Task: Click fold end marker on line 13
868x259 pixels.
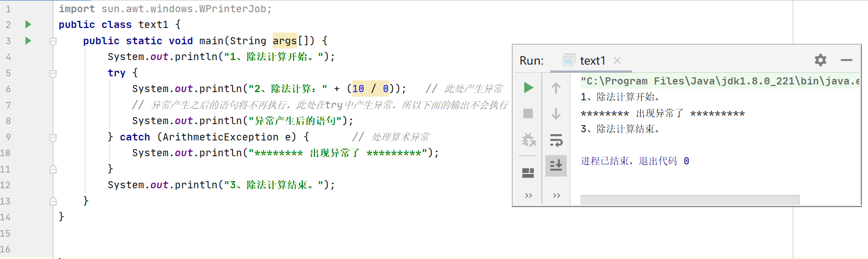Action: [53, 202]
